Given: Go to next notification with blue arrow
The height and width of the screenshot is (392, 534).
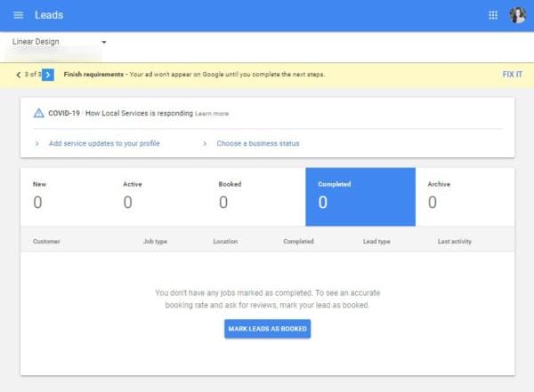Looking at the screenshot, I should coord(48,75).
